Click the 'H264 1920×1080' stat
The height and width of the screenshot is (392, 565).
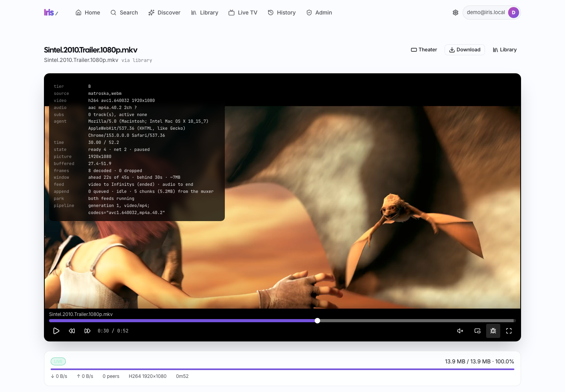148,376
